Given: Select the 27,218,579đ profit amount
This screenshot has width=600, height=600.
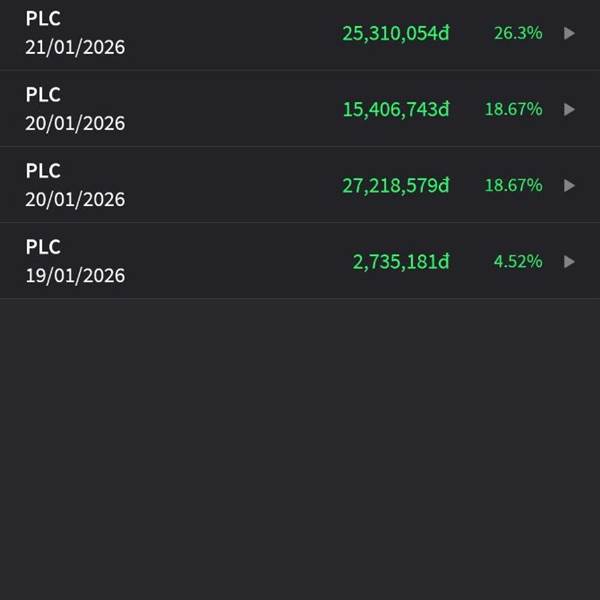Looking at the screenshot, I should point(396,186).
